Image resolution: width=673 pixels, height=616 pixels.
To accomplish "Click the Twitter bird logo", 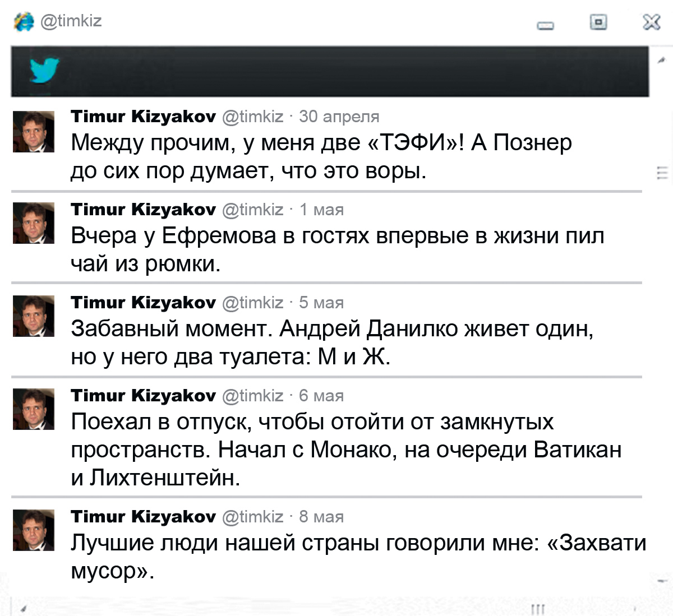I will (x=44, y=70).
